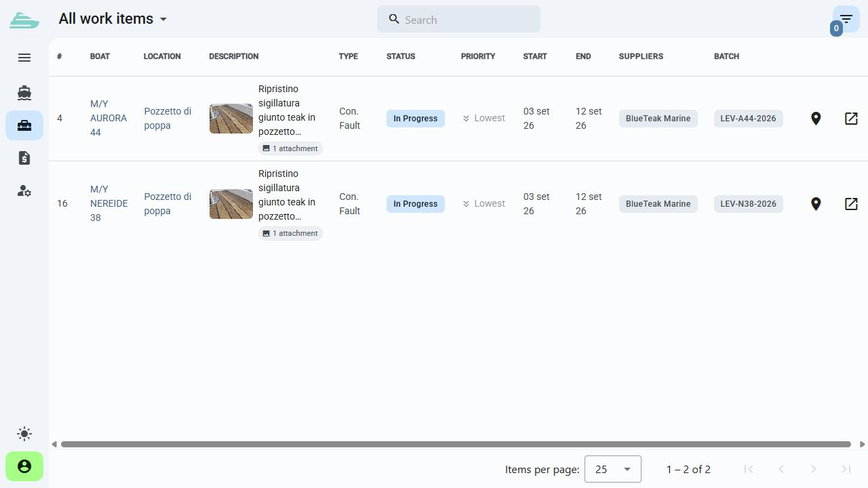This screenshot has width=868, height=488.
Task: Show location pin for AURORA 44 item
Action: [x=816, y=119]
